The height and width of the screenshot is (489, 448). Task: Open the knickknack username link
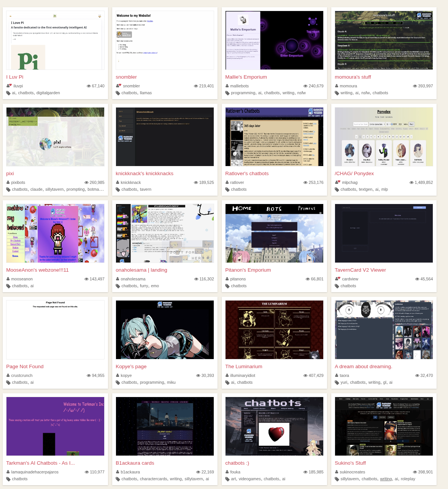coord(131,182)
